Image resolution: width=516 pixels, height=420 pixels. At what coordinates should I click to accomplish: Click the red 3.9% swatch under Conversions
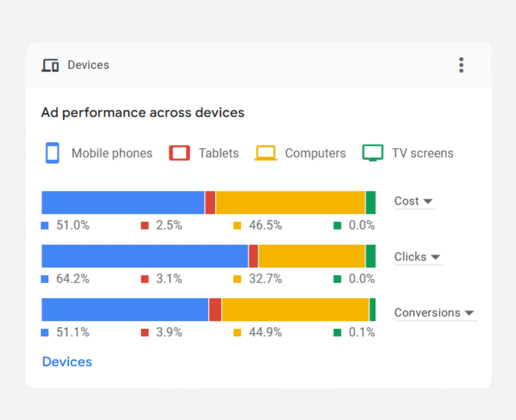click(x=145, y=333)
